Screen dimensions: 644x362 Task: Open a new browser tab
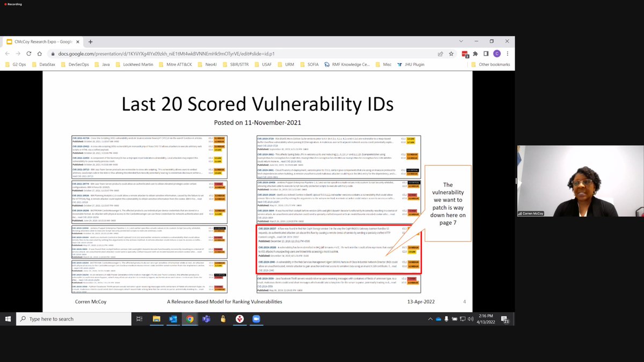pyautogui.click(x=90, y=41)
